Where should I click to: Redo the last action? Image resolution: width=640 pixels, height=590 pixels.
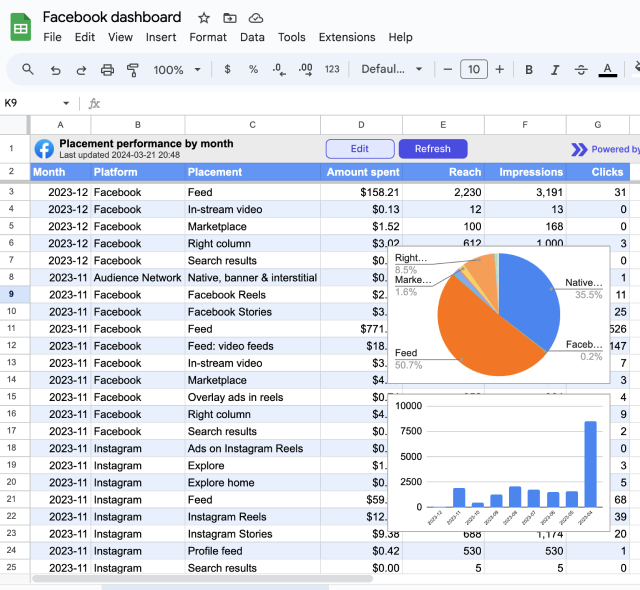point(81,70)
